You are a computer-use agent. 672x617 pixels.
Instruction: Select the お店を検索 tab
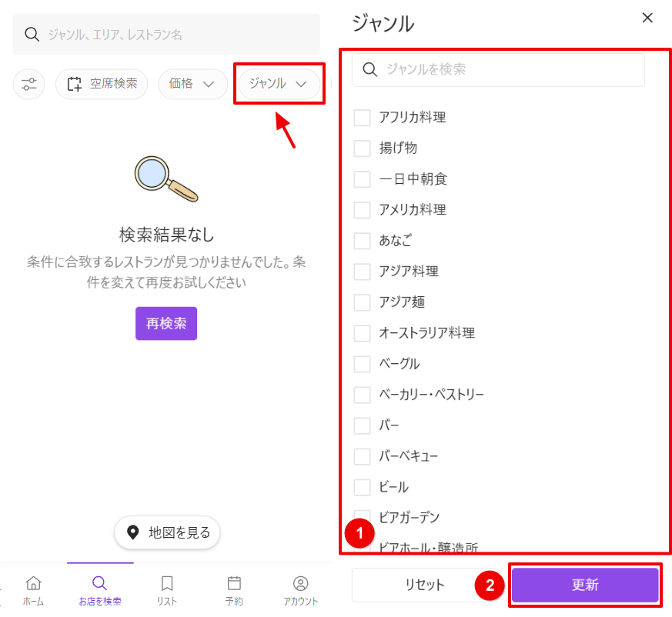pos(100,590)
